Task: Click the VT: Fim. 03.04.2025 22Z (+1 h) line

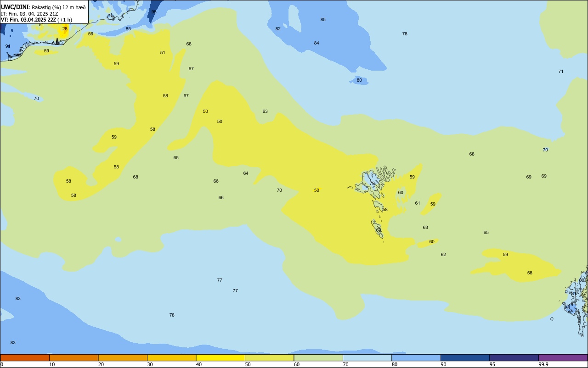Action: [x=36, y=20]
